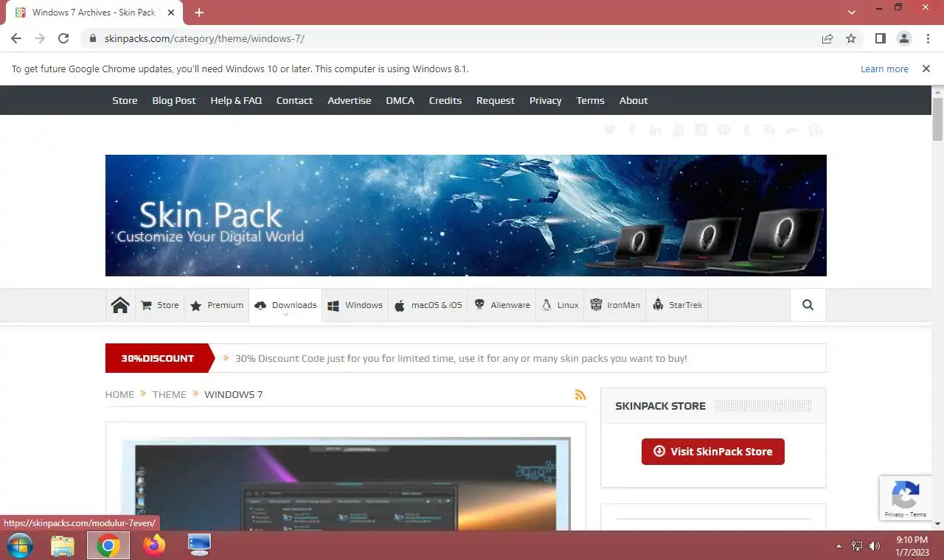Open the Terms menu link
This screenshot has height=560, width=944.
click(x=590, y=100)
